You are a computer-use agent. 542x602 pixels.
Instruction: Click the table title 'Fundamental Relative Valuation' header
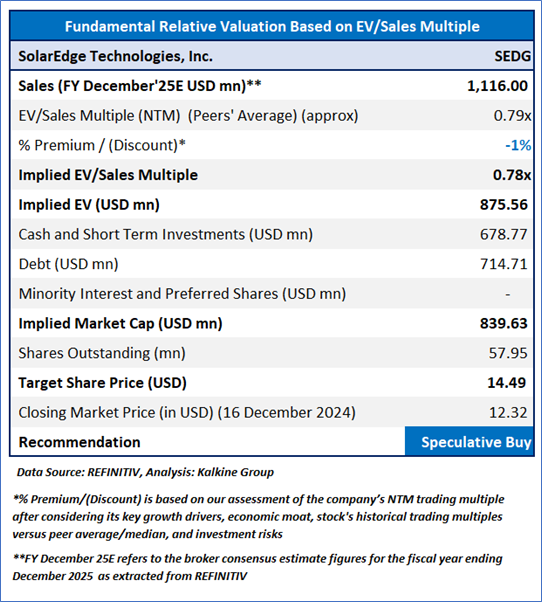[272, 26]
